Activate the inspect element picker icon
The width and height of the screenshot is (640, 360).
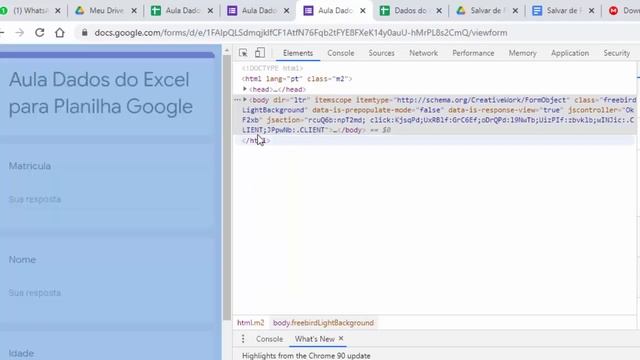(243, 53)
